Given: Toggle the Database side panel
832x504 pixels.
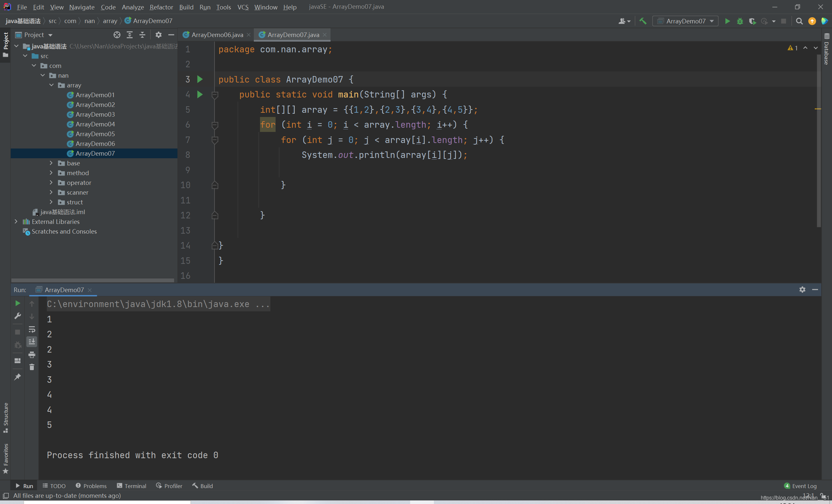Looking at the screenshot, I should click(826, 49).
